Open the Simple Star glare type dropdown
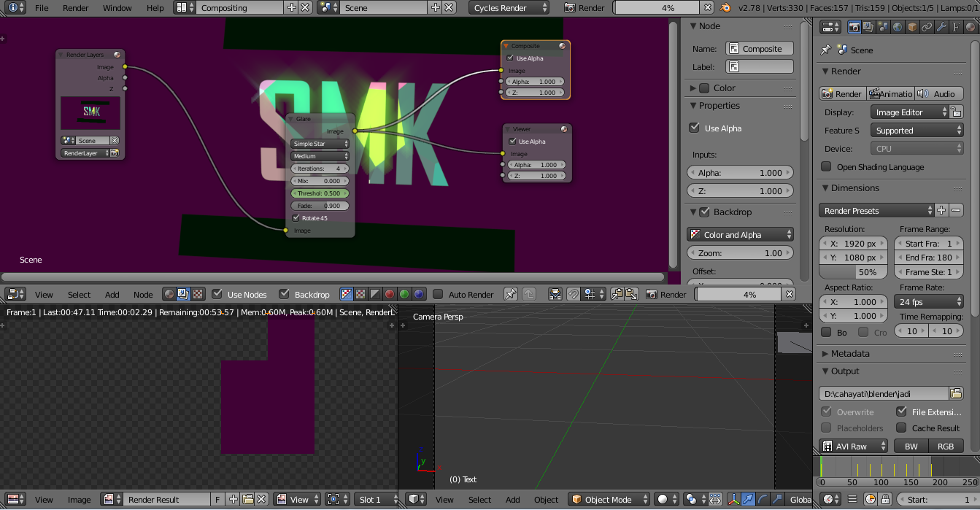 (x=320, y=144)
